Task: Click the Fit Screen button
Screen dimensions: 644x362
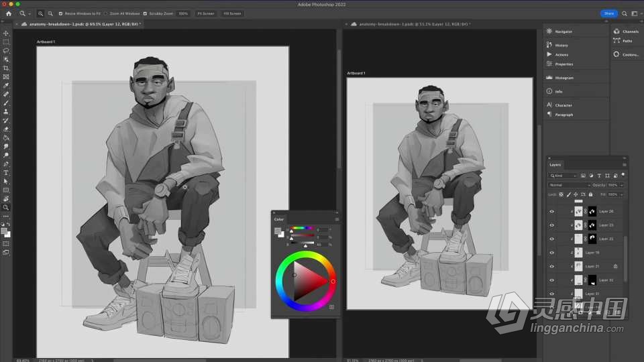Action: click(x=206, y=13)
